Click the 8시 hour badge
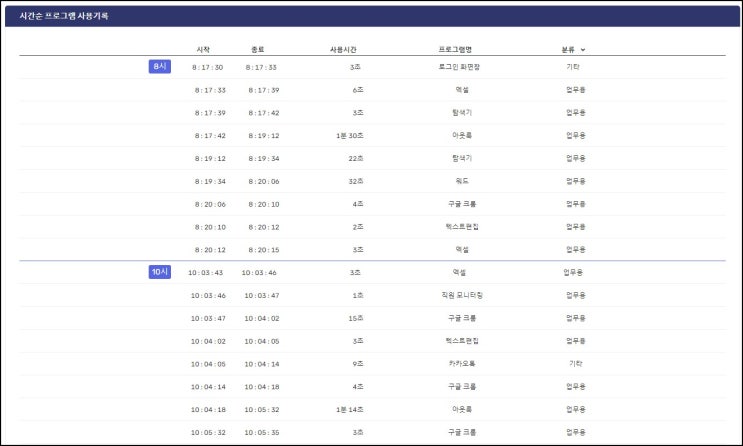This screenshot has height=446, width=743. pos(160,66)
